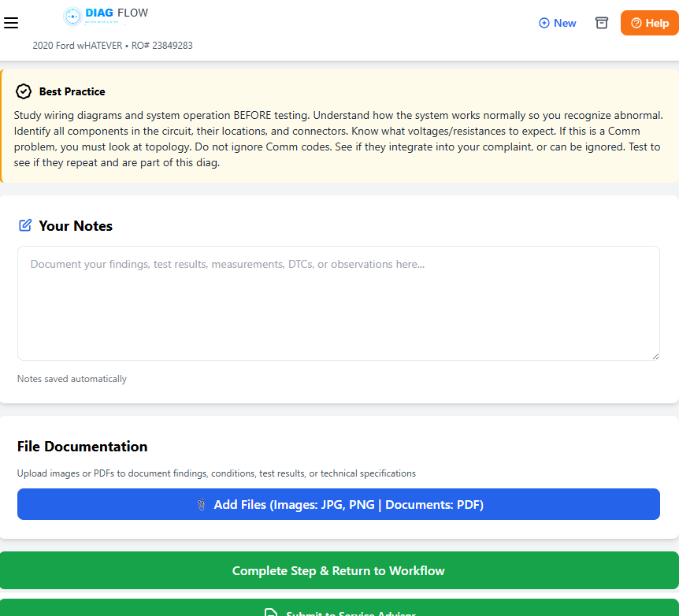Click the paperclip icon in Add Files
Viewport: 679px width, 616px height.
(201, 504)
